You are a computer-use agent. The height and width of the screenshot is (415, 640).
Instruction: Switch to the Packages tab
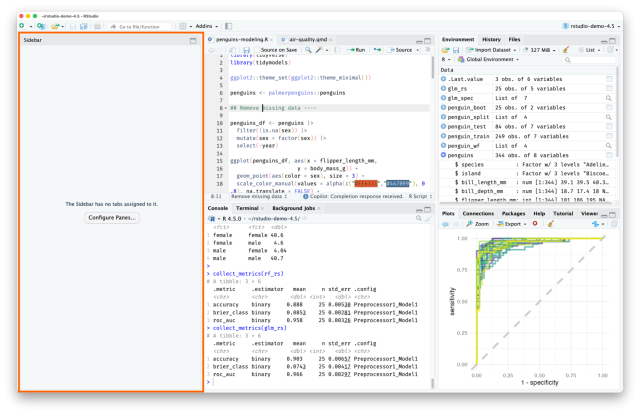click(513, 213)
